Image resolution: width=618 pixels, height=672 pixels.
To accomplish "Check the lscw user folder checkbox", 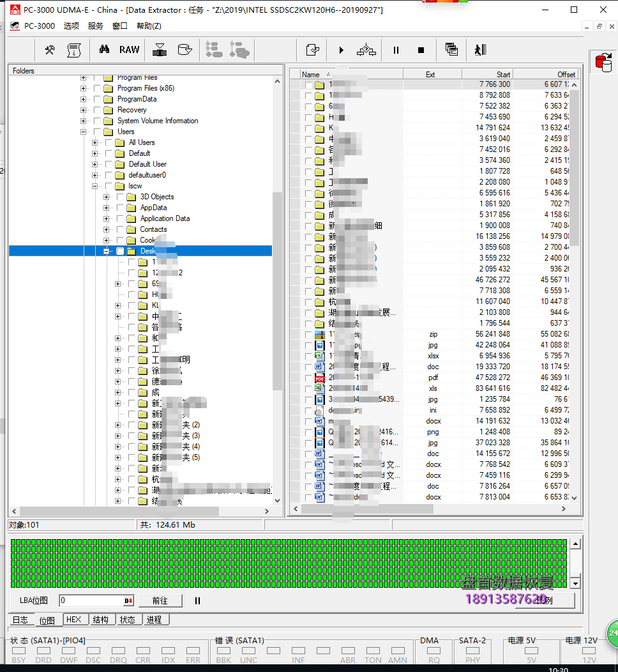I will pyautogui.click(x=109, y=186).
